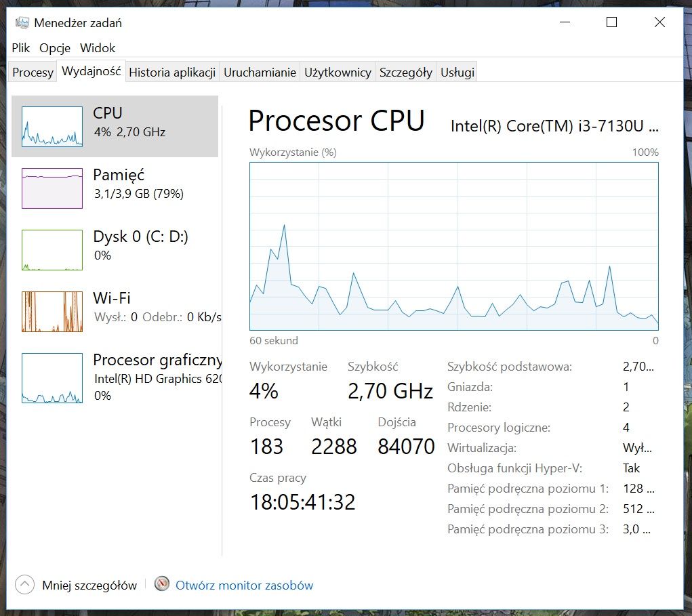Maximize the Menedżer zadań window
The height and width of the screenshot is (616, 692).
tap(611, 22)
